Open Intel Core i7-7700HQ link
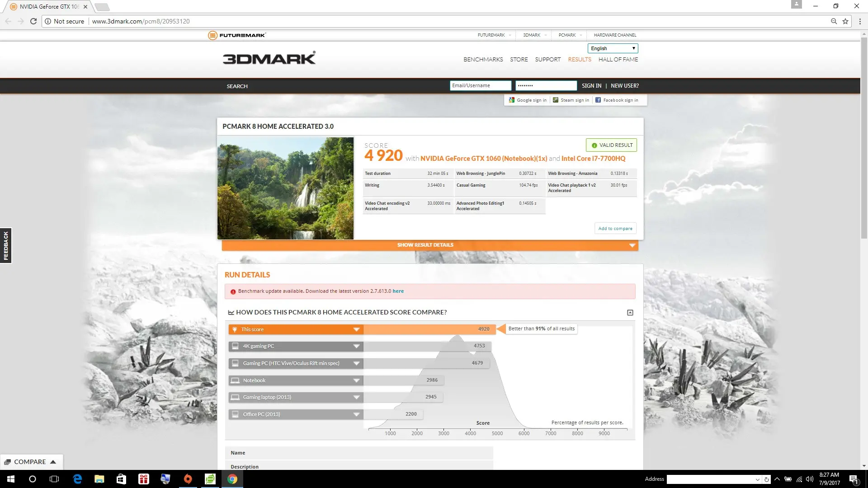Screen dimensions: 868x488 point(594,159)
